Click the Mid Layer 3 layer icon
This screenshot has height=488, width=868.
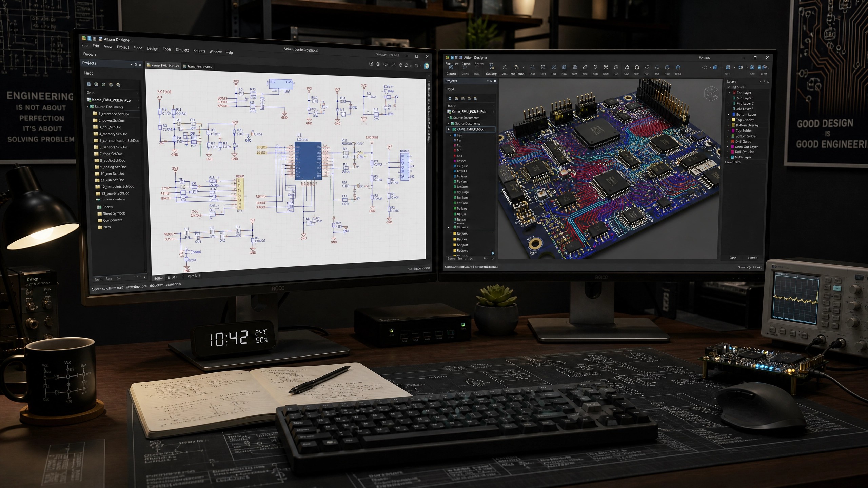coord(734,109)
